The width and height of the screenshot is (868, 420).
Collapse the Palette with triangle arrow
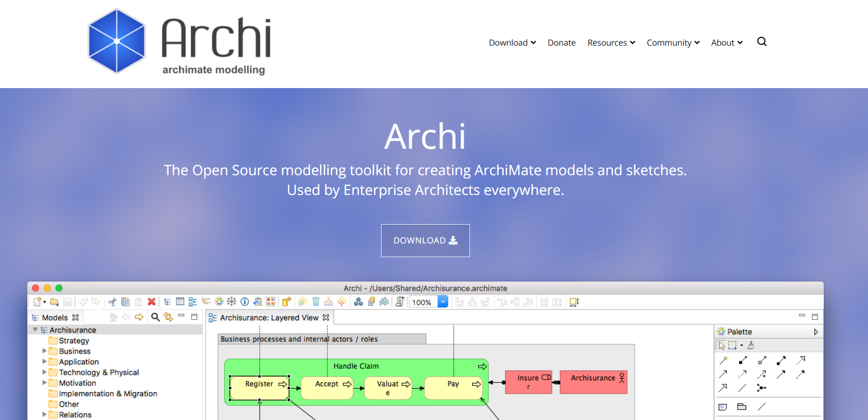pos(816,332)
